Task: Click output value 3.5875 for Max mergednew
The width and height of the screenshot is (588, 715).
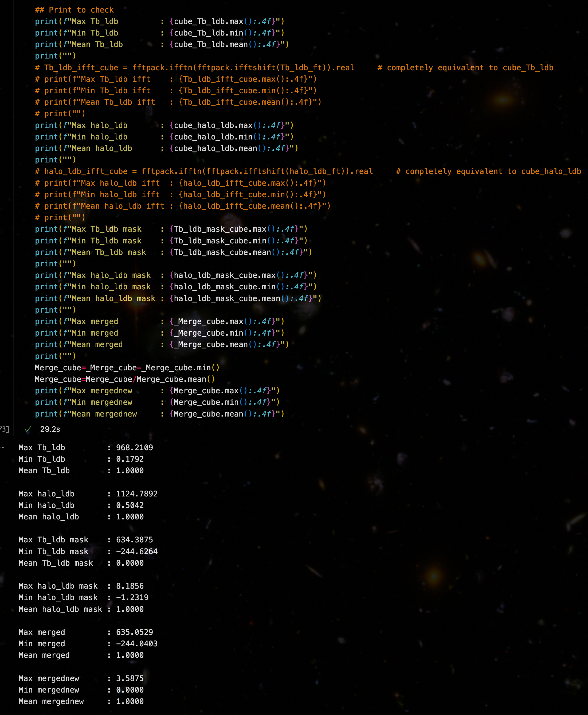Action: coord(130,678)
